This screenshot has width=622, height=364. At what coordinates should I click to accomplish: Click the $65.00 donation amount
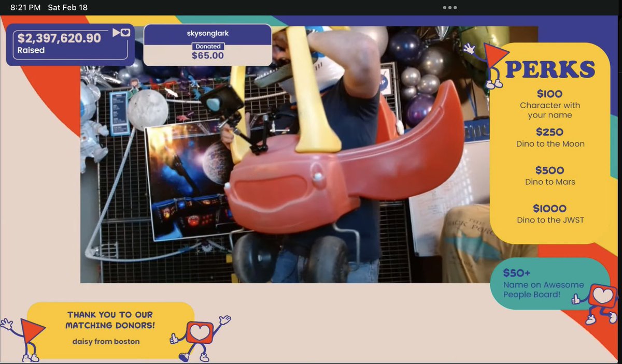point(207,55)
